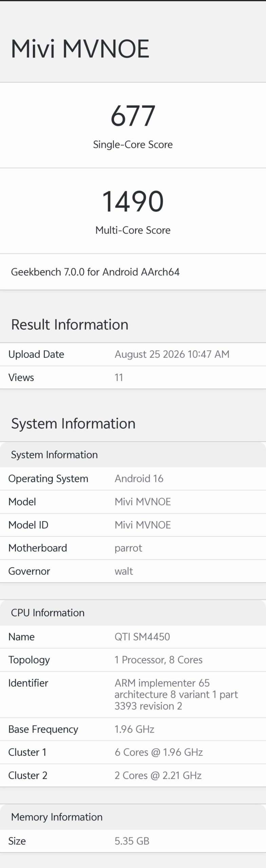Screen dimensions: 266x868
Task: Select the 1 Processor, 8 Cores value
Action: coord(158,660)
